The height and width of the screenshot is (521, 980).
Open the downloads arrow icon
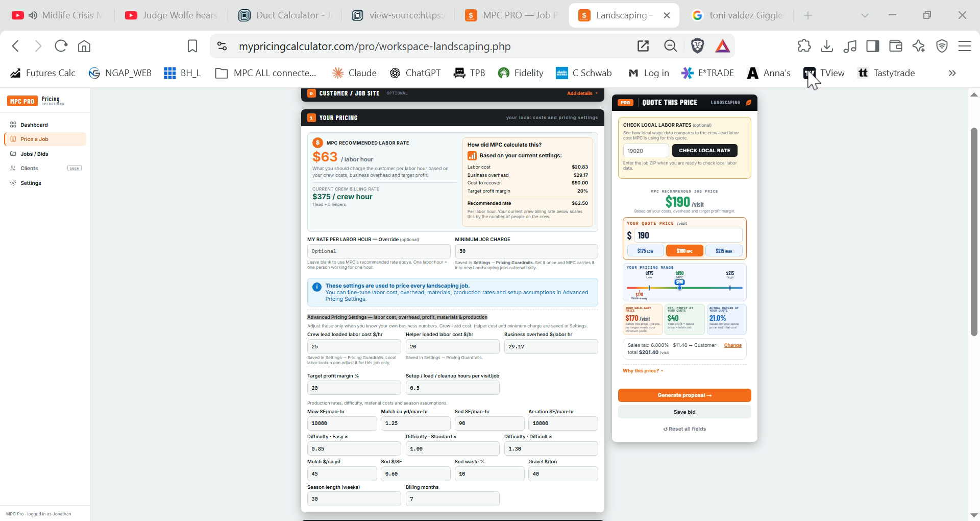(x=827, y=46)
